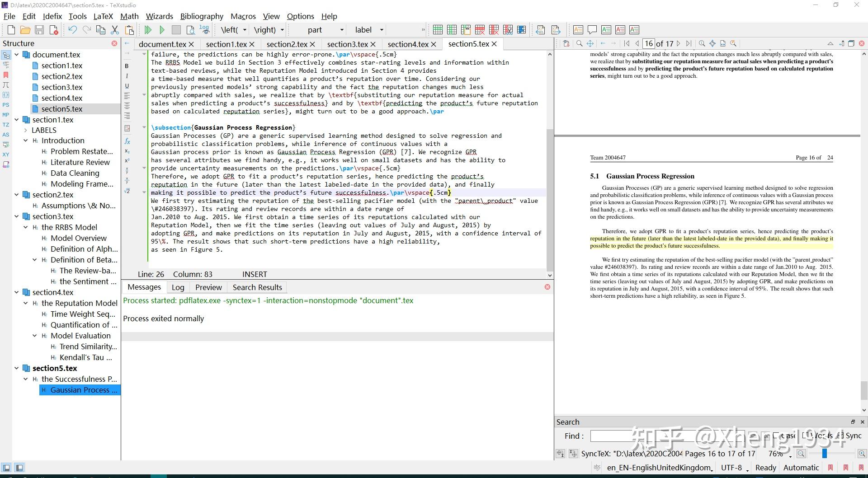Select the Preview tab in Messages panel

point(208,287)
